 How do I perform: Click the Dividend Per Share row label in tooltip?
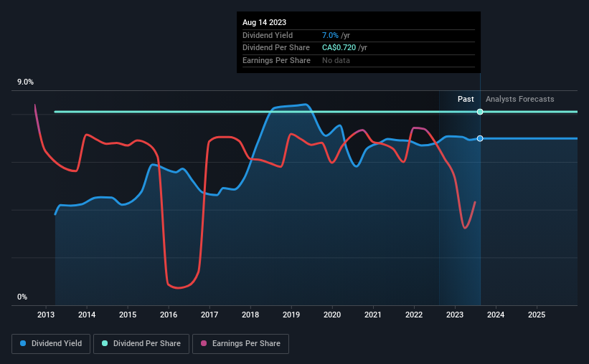[x=276, y=48]
